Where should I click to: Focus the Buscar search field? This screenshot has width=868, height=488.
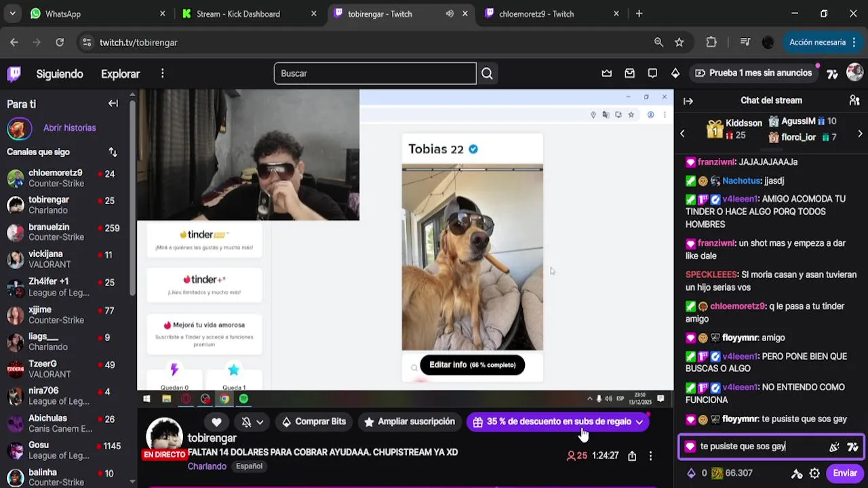pos(375,73)
